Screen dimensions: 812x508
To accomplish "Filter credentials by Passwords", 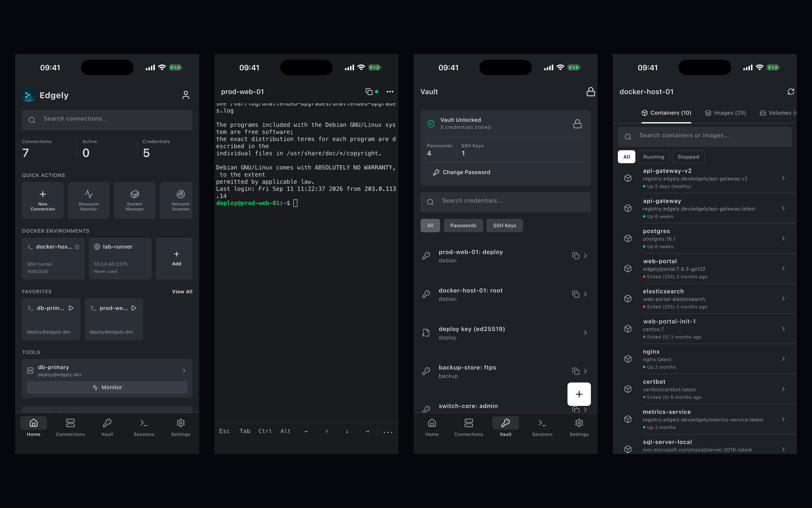I will 463,225.
